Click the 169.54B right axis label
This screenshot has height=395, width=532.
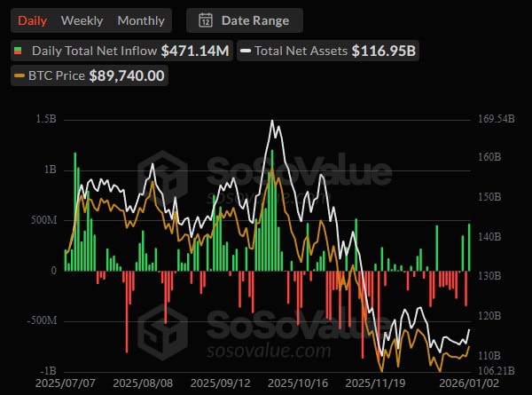click(x=496, y=119)
